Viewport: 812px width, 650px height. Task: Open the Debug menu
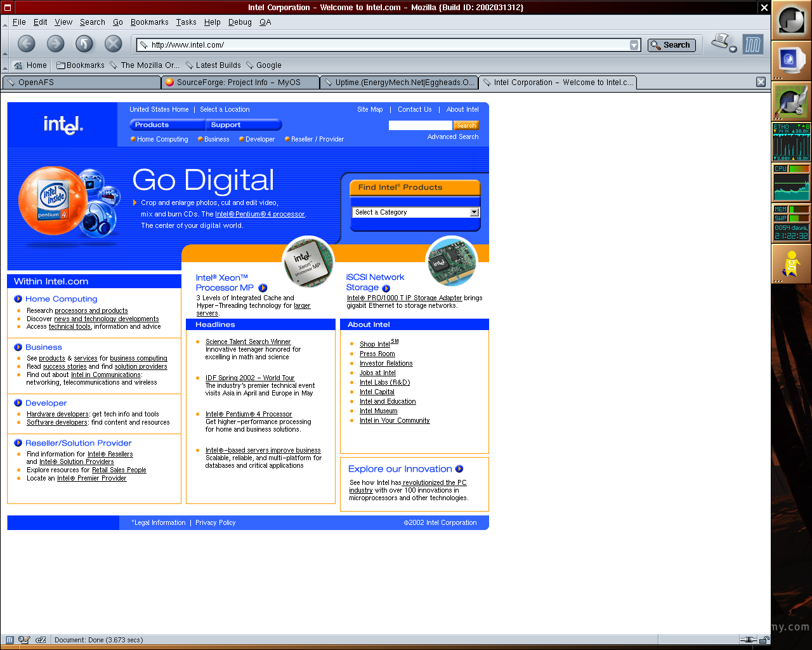point(240,22)
